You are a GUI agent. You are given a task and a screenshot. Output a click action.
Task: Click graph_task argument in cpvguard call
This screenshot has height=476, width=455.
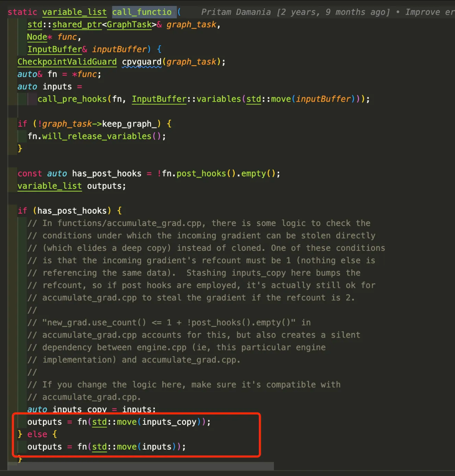pos(191,62)
